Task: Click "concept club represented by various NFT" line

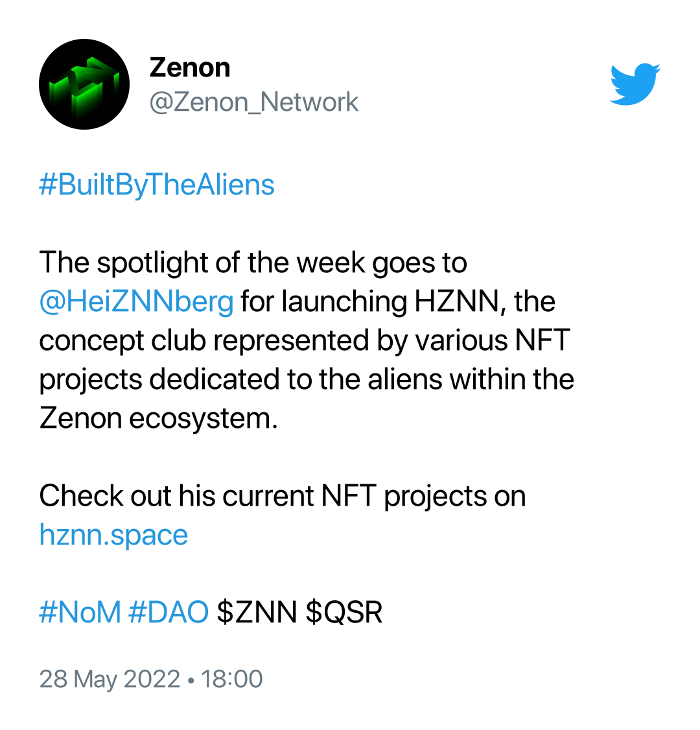Action: tap(305, 341)
